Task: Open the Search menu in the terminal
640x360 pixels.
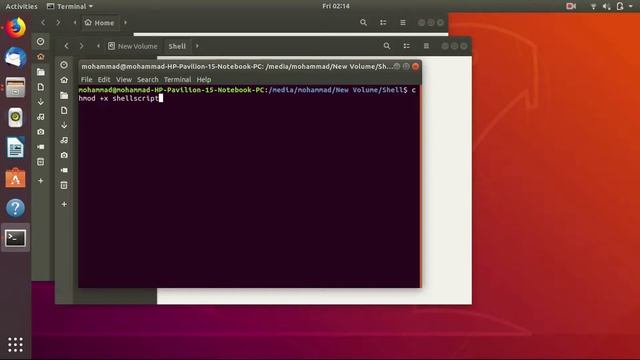Action: click(x=147, y=80)
